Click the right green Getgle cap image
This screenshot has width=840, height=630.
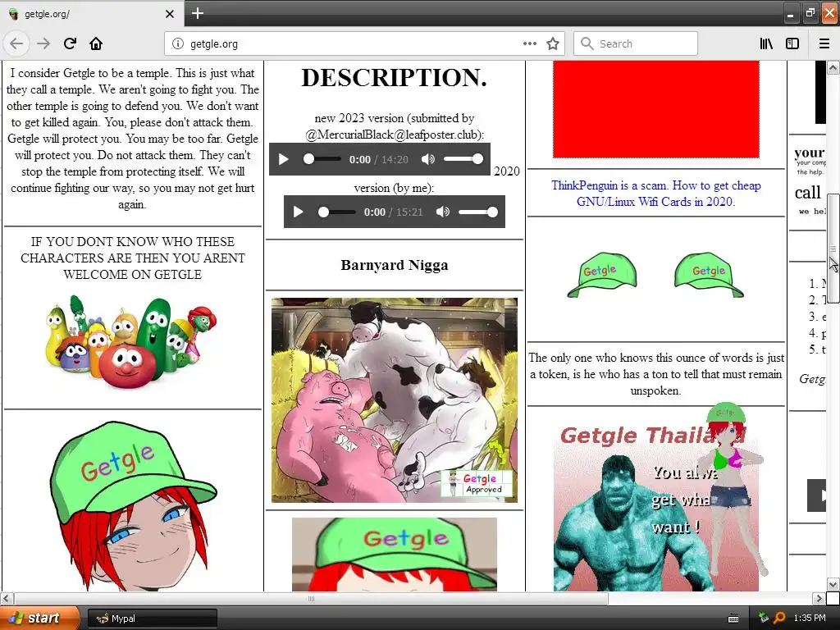tap(709, 275)
